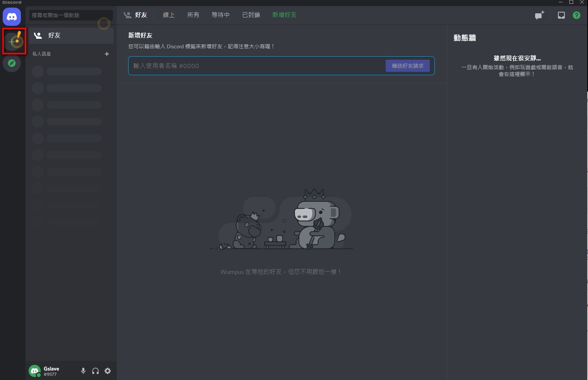Image resolution: width=588 pixels, height=380 pixels.
Task: Open the Discord home icon
Action: (x=12, y=17)
